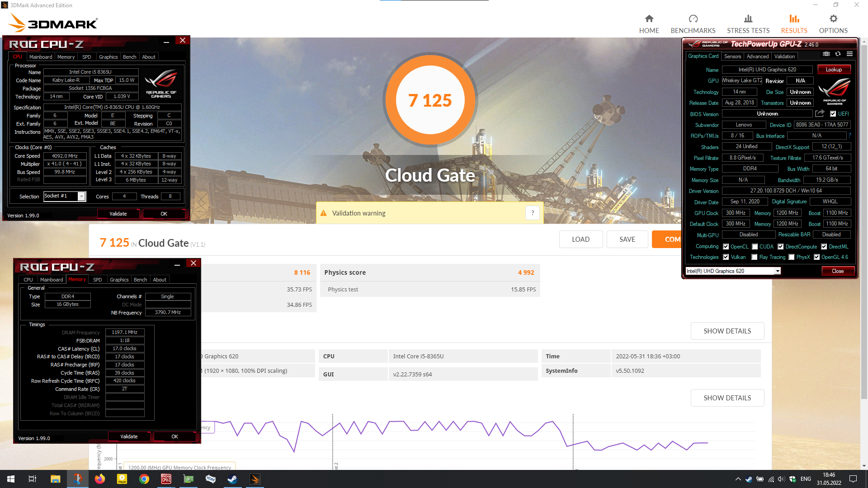Switch to the Sensors tab in GPU-Z
The image size is (868, 488).
point(732,56)
